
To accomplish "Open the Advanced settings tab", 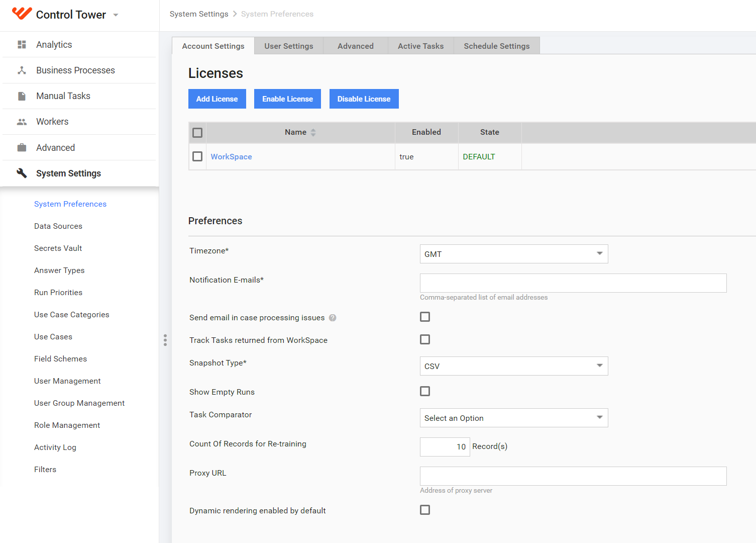I will [356, 46].
